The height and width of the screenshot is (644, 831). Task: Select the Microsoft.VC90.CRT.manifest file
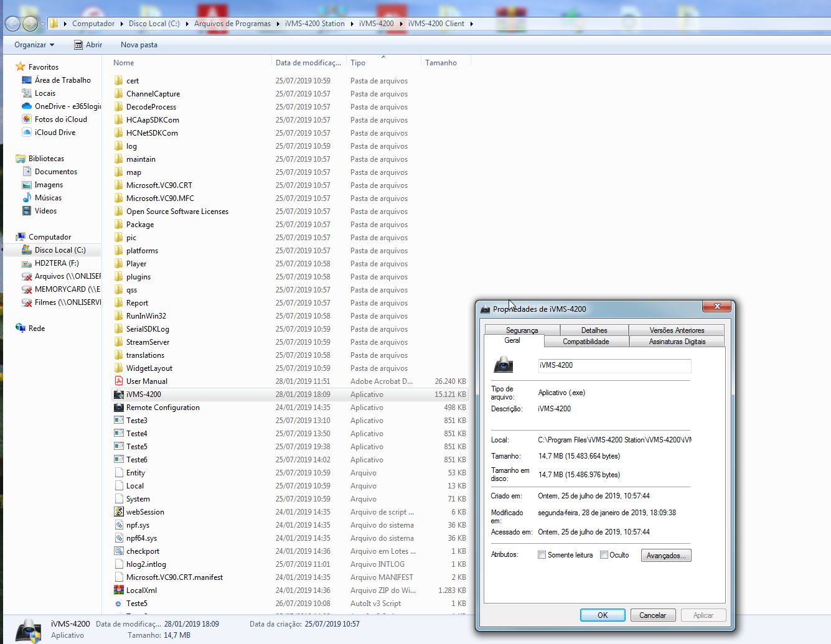pos(174,577)
